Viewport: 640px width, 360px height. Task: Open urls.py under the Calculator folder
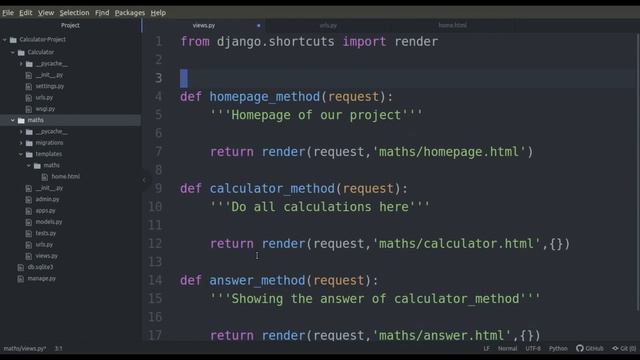44,98
